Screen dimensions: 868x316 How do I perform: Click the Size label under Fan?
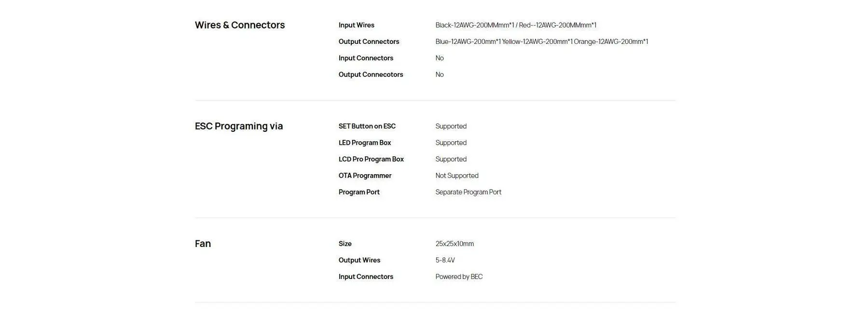click(345, 244)
